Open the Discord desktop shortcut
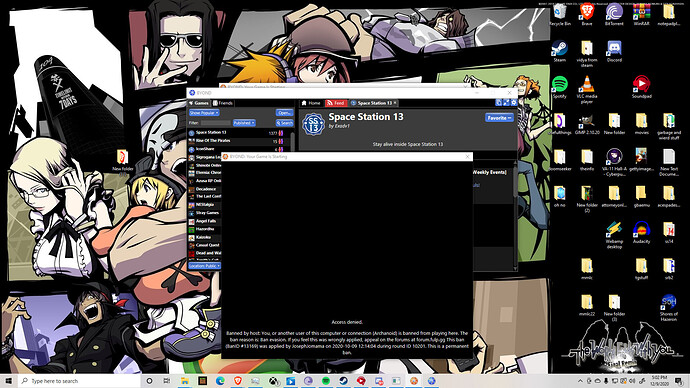Image resolution: width=690 pixels, height=388 pixels. click(x=614, y=51)
